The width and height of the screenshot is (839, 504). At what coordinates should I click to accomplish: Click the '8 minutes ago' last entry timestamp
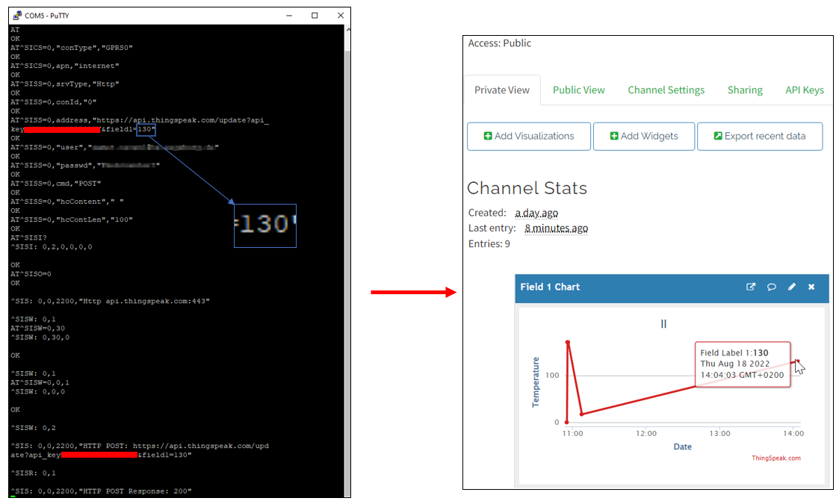pyautogui.click(x=556, y=228)
